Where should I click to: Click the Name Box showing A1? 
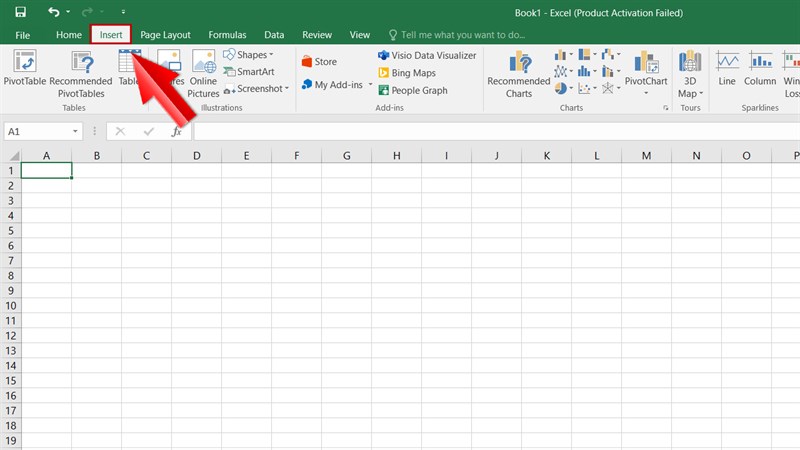click(x=37, y=132)
